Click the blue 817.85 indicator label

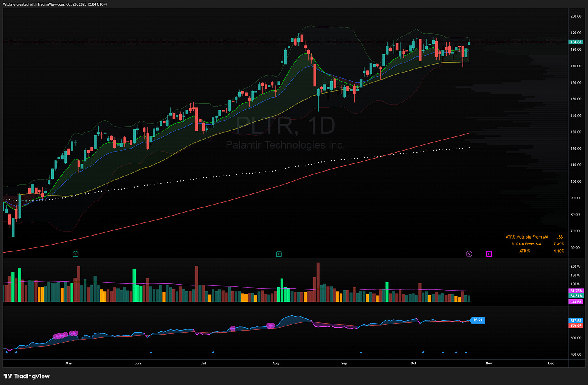[x=575, y=320]
